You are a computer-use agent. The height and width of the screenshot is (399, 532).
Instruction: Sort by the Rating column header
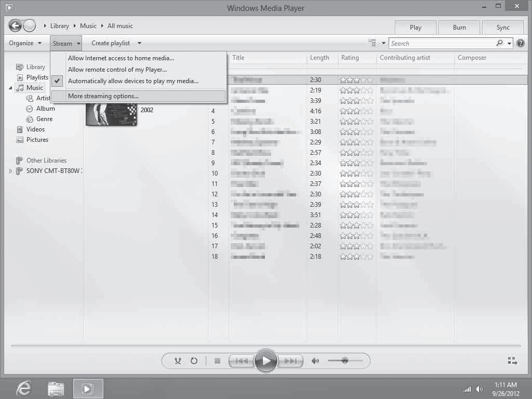point(350,58)
